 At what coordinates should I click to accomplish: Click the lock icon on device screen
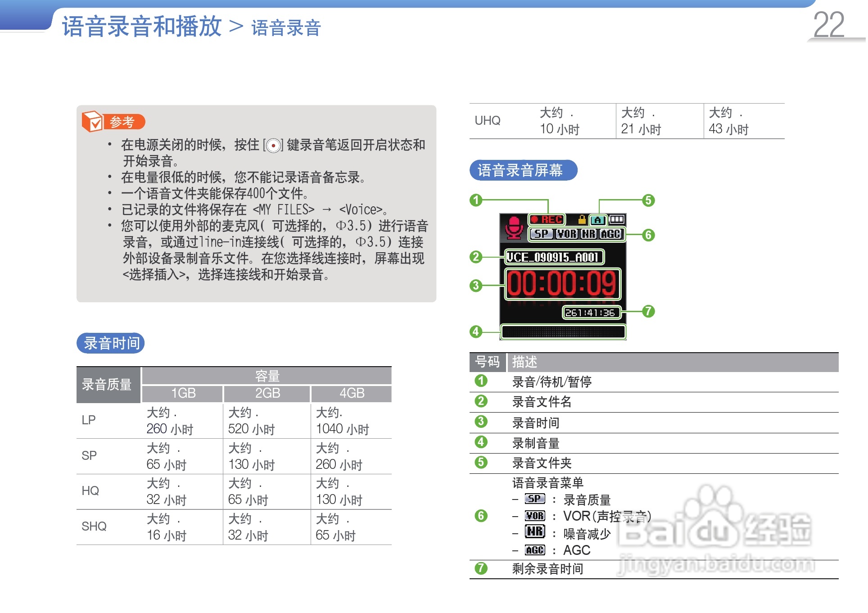[x=582, y=220]
